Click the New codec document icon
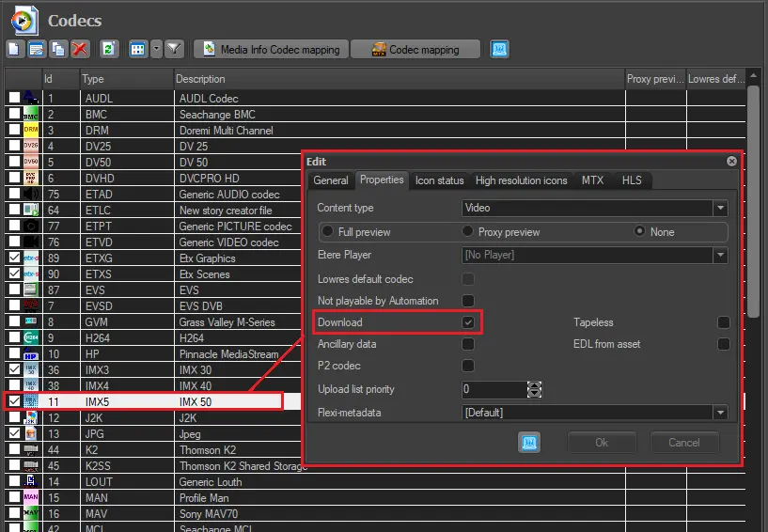 click(x=15, y=49)
